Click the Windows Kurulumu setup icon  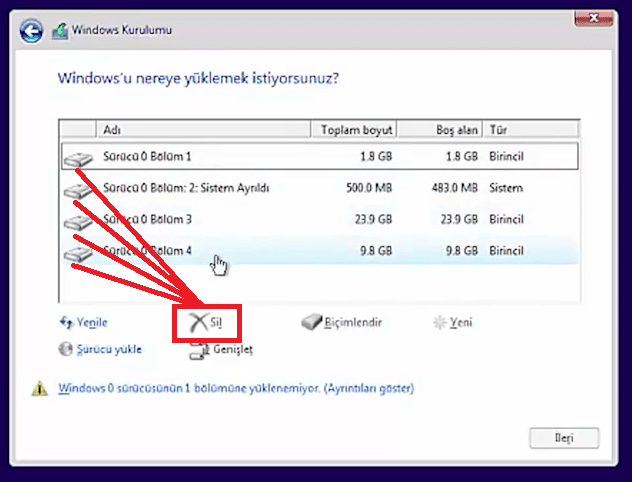tap(60, 31)
